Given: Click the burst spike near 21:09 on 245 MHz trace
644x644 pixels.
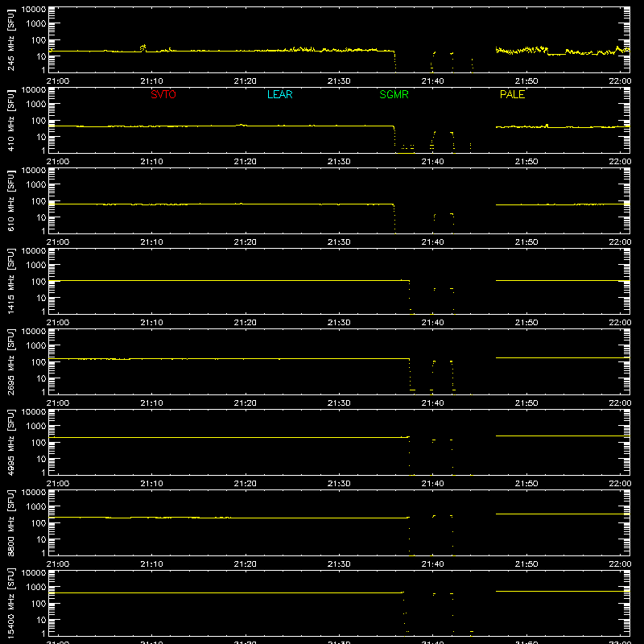Looking at the screenshot, I should point(143,47).
